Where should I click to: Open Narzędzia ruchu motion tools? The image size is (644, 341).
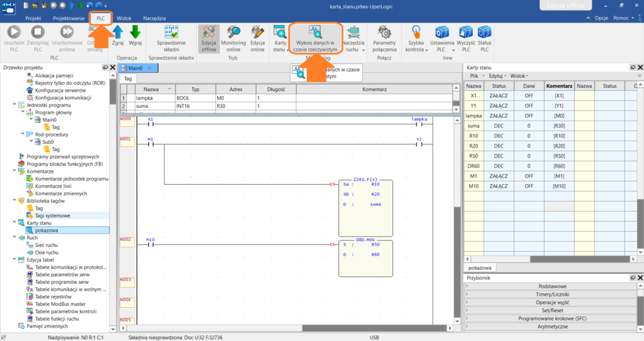[x=353, y=38]
